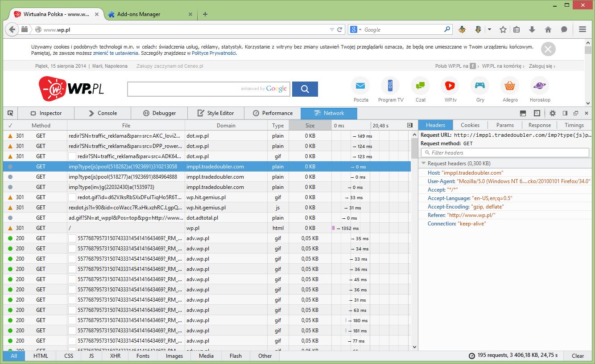This screenshot has width=595, height=364.
Task: Open the search engine selector dropdown
Action: 355,30
